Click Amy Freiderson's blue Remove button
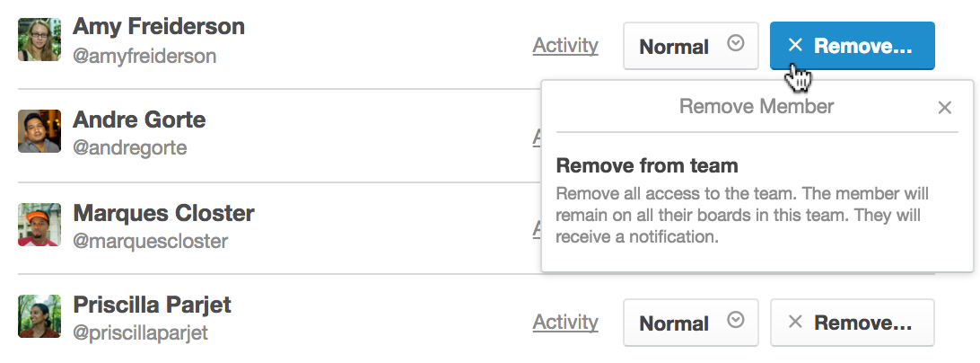 pyautogui.click(x=853, y=46)
